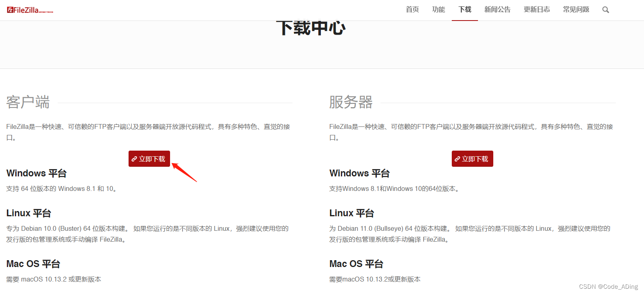Open the 更新日志 navigation item
This screenshot has height=294, width=644.
click(537, 9)
